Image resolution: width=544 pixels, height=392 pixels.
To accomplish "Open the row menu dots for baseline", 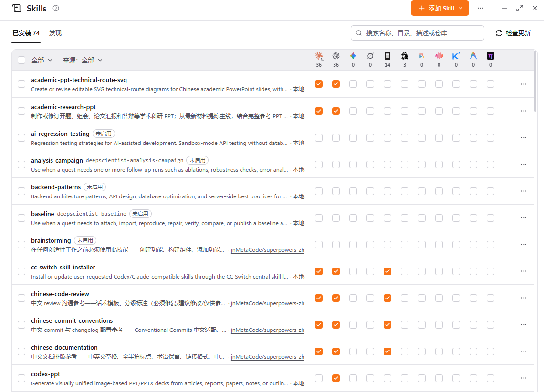I will (523, 217).
